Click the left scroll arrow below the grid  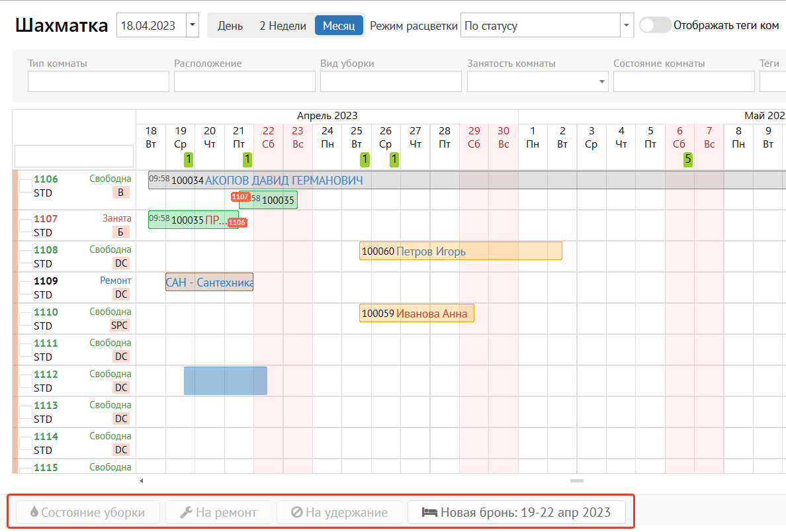(142, 481)
